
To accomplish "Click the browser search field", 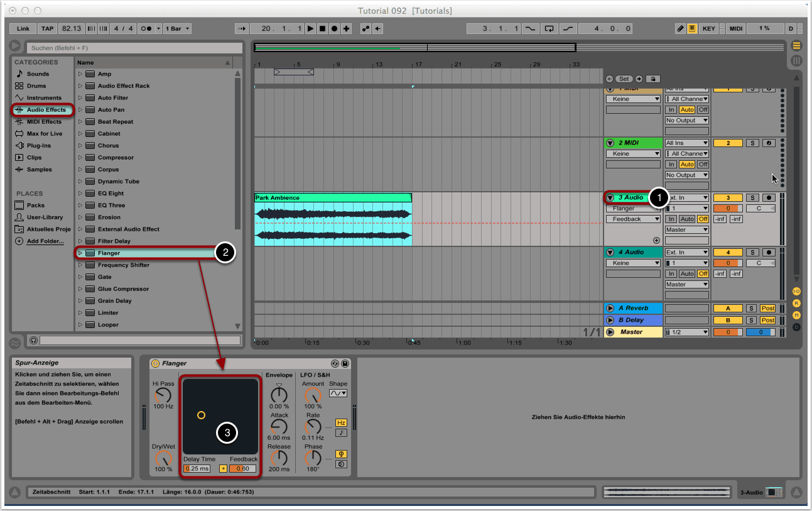I will point(134,48).
